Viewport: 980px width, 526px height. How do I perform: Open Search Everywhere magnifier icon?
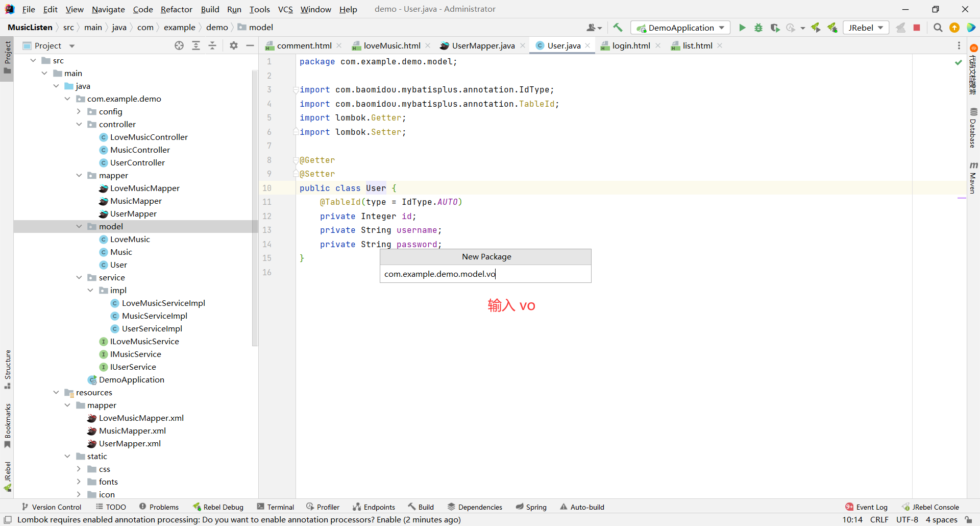[x=938, y=28]
